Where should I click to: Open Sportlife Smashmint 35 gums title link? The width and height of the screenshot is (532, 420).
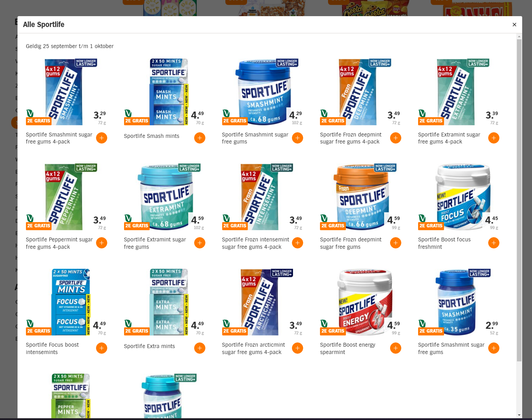pos(451,348)
